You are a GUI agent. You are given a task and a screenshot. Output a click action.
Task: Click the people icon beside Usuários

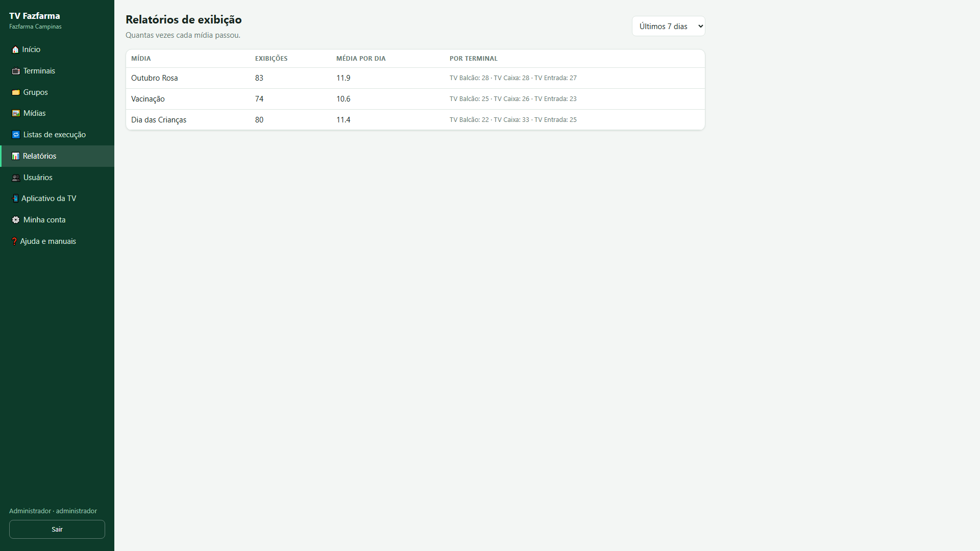pyautogui.click(x=16, y=178)
